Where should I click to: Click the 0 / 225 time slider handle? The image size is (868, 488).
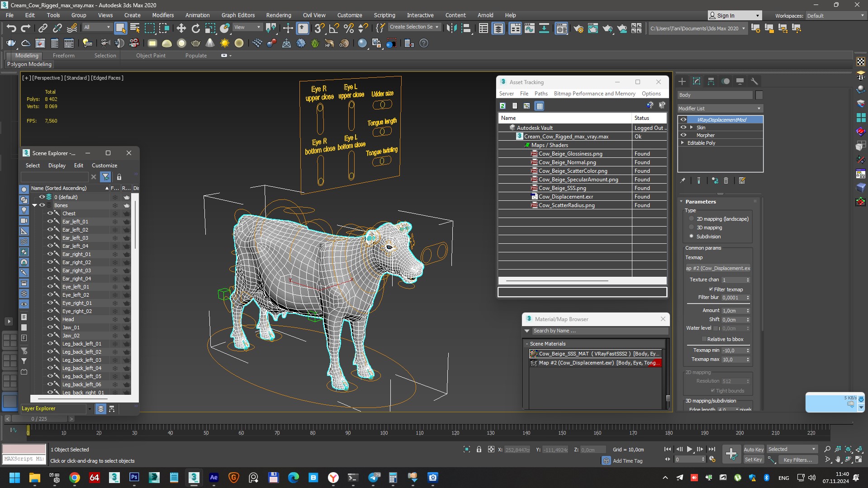pyautogui.click(x=39, y=419)
